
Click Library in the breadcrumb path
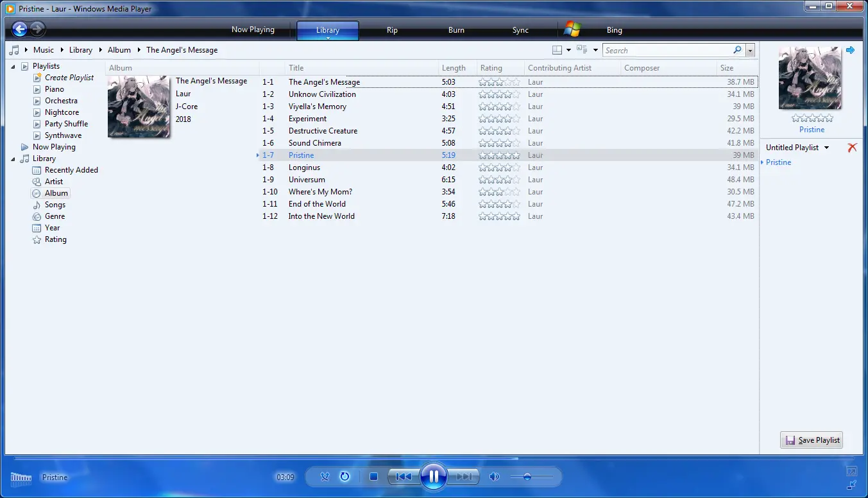pyautogui.click(x=81, y=50)
